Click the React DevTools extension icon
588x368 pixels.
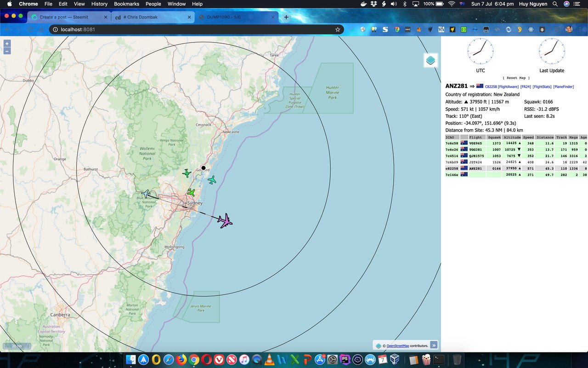tap(531, 29)
